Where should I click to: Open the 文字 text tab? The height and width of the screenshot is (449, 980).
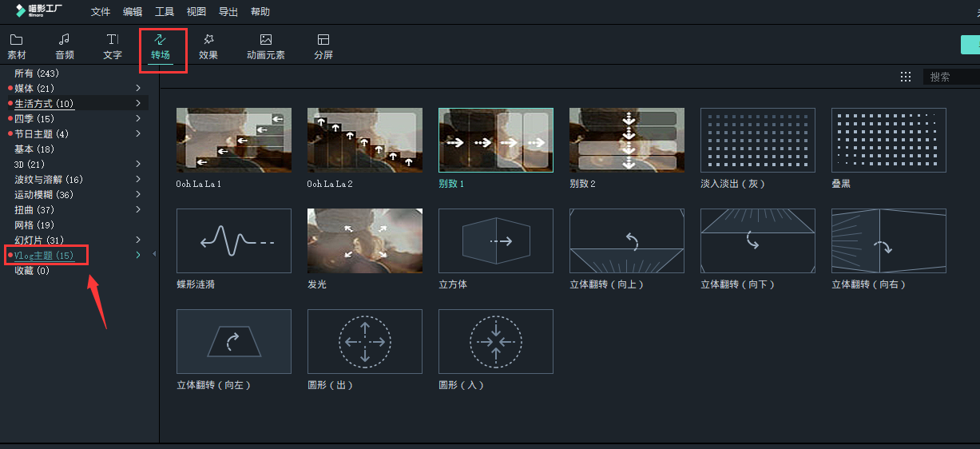(113, 47)
